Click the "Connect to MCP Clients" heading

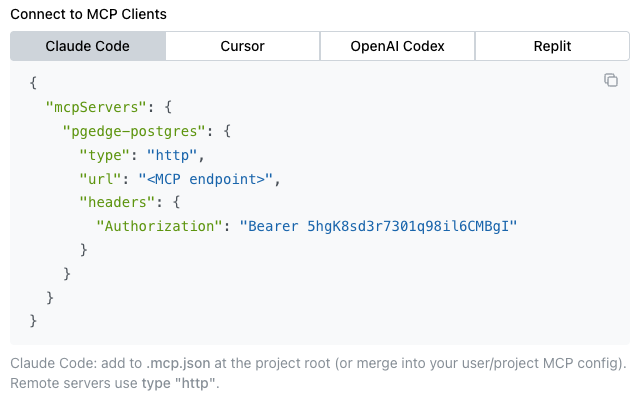pos(88,14)
